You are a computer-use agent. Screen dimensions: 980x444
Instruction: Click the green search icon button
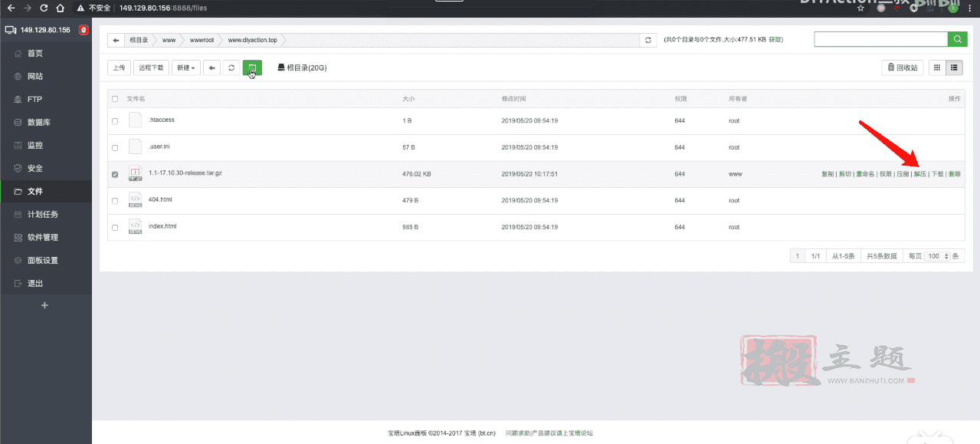click(957, 39)
